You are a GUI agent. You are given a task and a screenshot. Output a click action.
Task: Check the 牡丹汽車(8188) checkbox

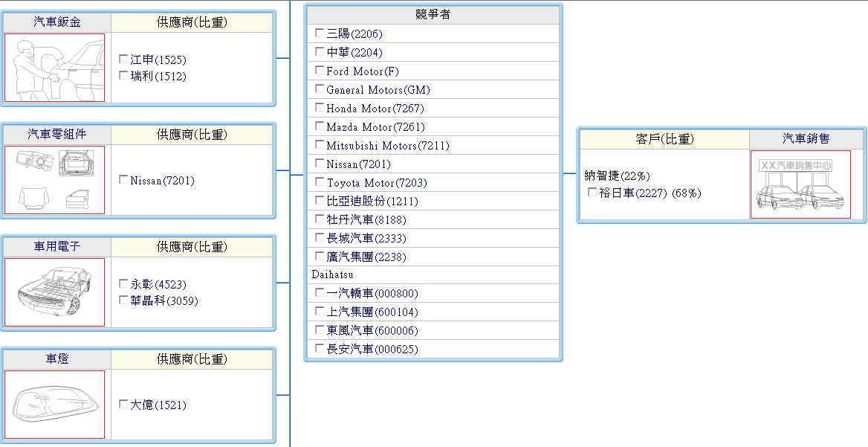point(320,219)
